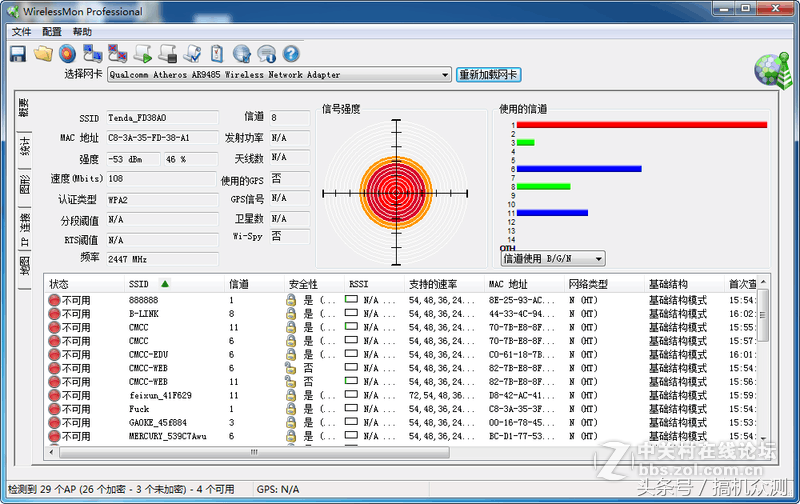This screenshot has width=800, height=504.
Task: Click the AP list scroll-down arrow
Action: pyautogui.click(x=763, y=438)
